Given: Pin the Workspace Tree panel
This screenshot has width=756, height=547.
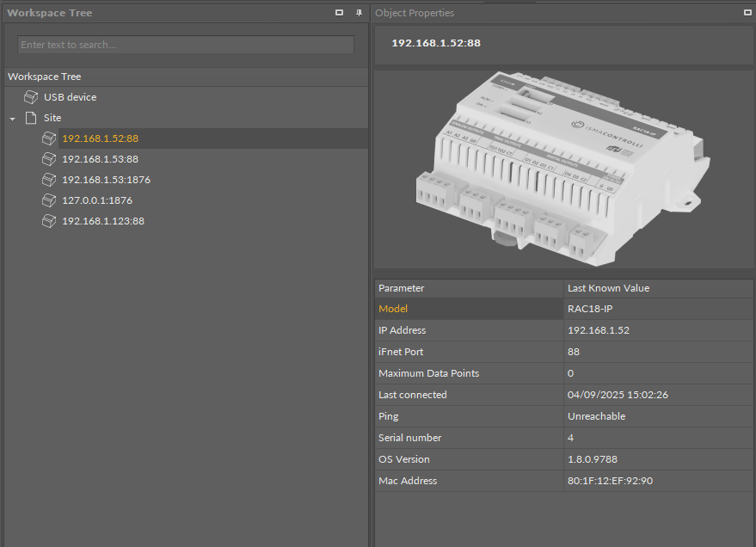Looking at the screenshot, I should click(x=359, y=13).
